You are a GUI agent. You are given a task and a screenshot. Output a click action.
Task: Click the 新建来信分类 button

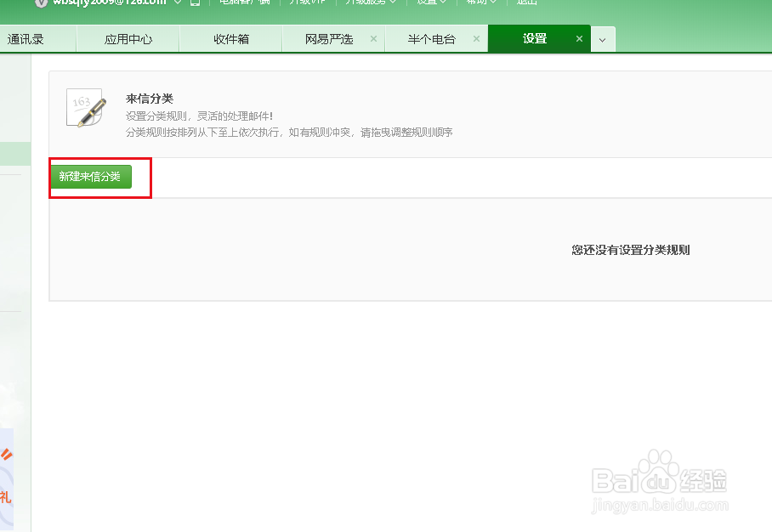coord(91,177)
